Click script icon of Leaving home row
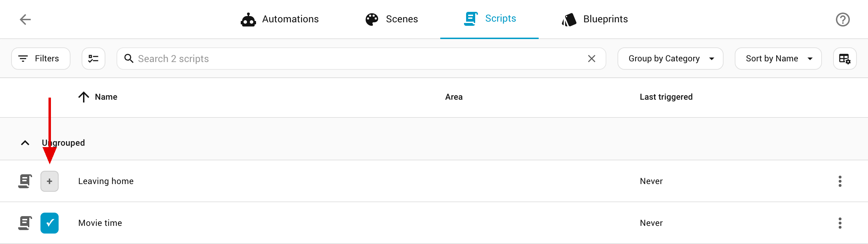Viewport: 868px width, 244px height. (x=25, y=181)
